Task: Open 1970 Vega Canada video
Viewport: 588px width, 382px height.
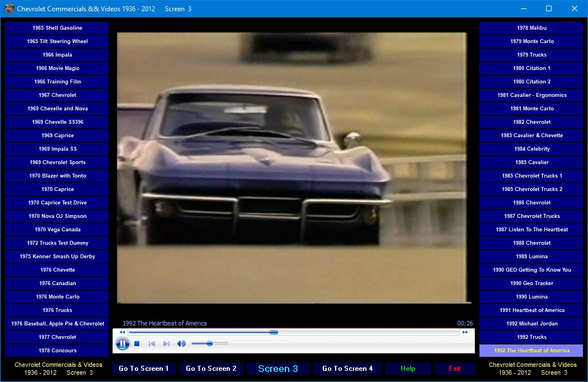Action: (58, 230)
